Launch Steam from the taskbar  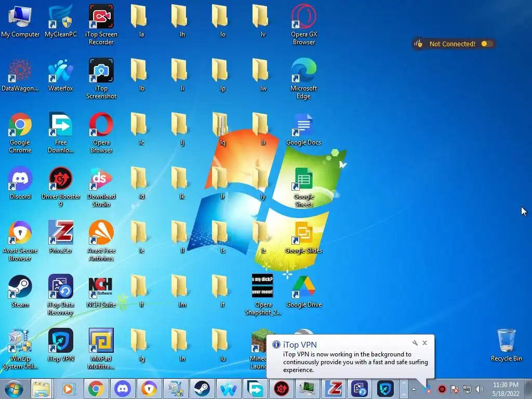point(202,389)
